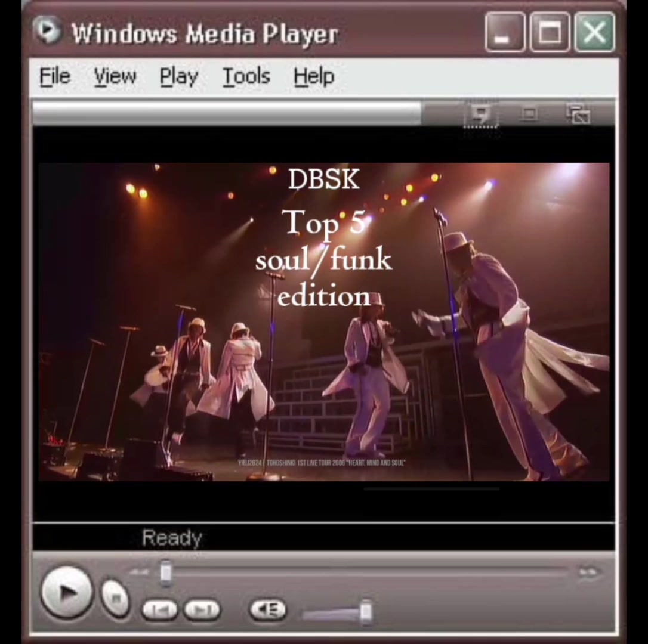648x644 pixels.
Task: Open the View menu
Action: point(115,77)
